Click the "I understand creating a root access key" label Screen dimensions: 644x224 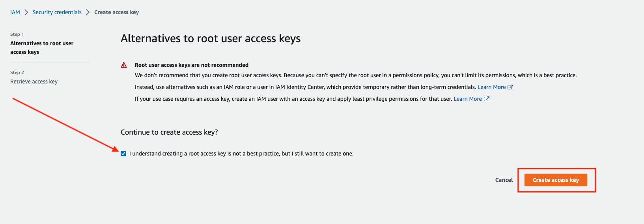(241, 154)
